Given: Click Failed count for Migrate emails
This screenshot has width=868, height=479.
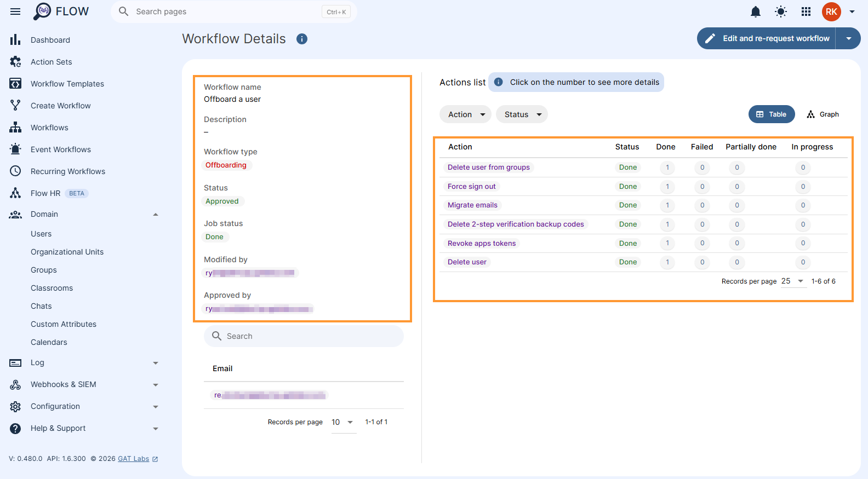Looking at the screenshot, I should 702,205.
